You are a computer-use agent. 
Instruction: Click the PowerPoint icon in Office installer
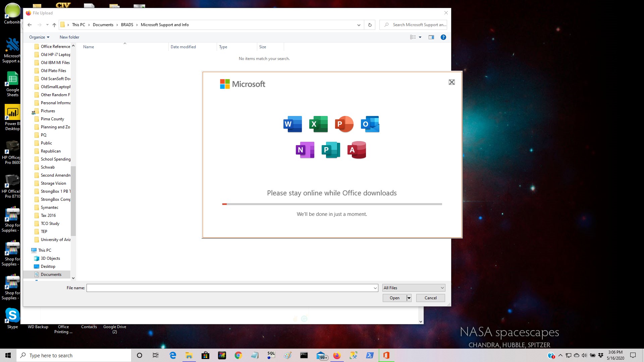[x=344, y=124]
